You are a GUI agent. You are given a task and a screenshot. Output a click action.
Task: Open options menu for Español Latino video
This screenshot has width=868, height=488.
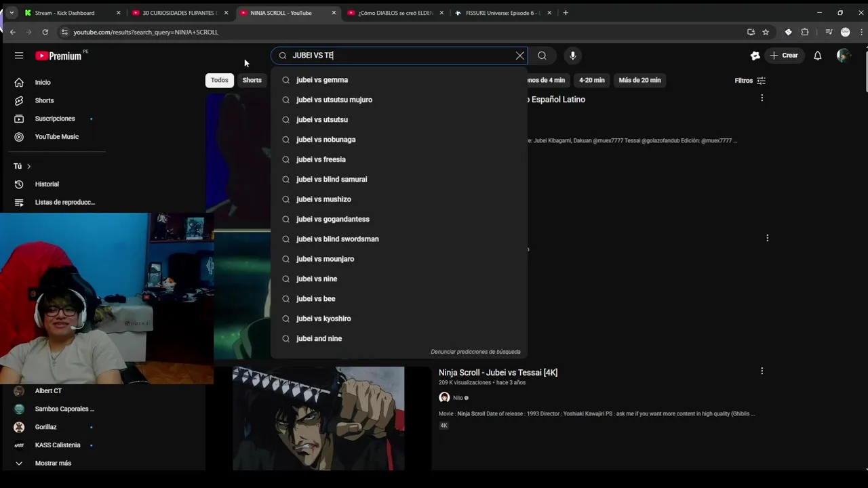click(x=762, y=98)
